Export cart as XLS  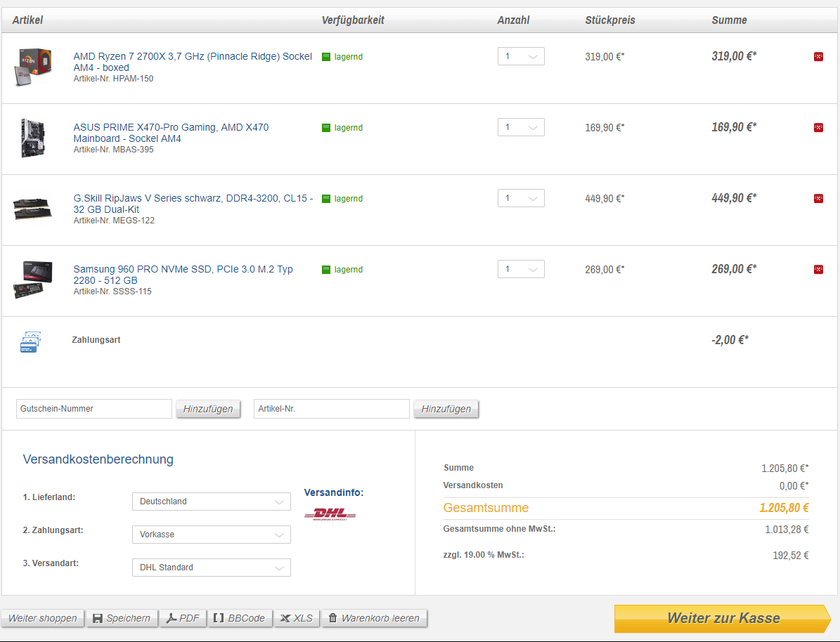(296, 618)
